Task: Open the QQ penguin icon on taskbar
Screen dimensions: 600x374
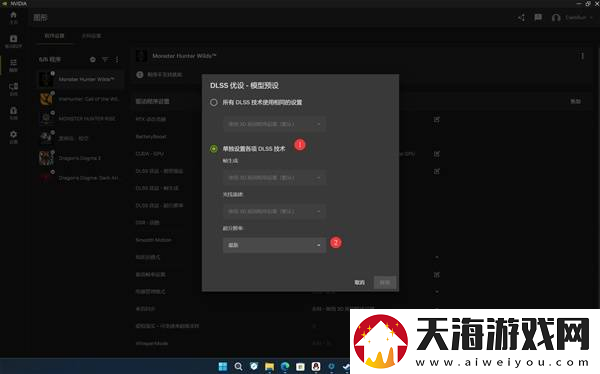Action: click(x=316, y=366)
